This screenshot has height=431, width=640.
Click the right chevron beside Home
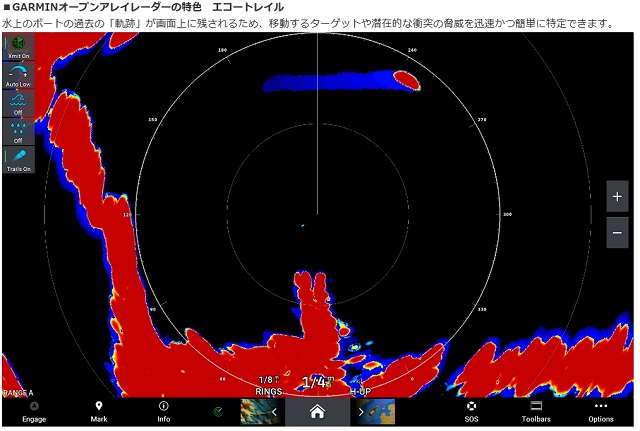click(x=361, y=411)
